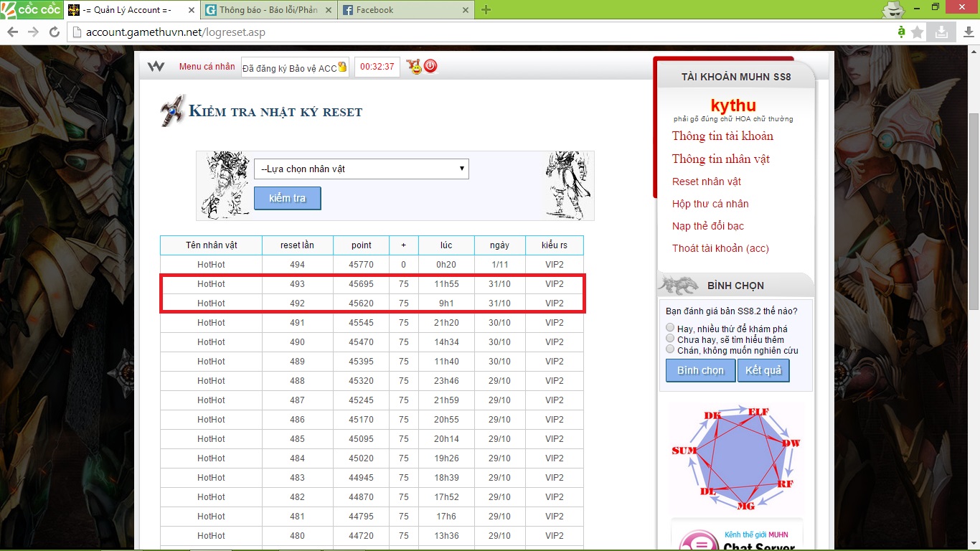Submit the poll with the Bình chọn button
The width and height of the screenshot is (980, 551).
(x=700, y=370)
